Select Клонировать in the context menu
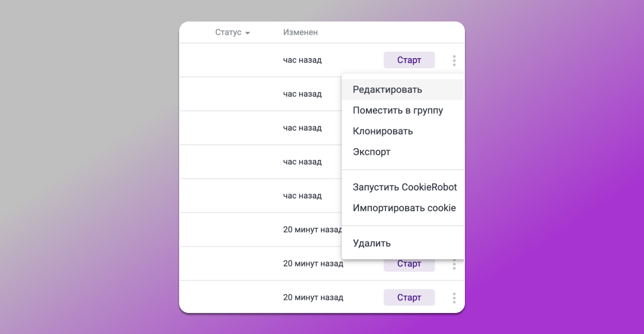Viewport: 644px width, 334px height. [x=383, y=132]
